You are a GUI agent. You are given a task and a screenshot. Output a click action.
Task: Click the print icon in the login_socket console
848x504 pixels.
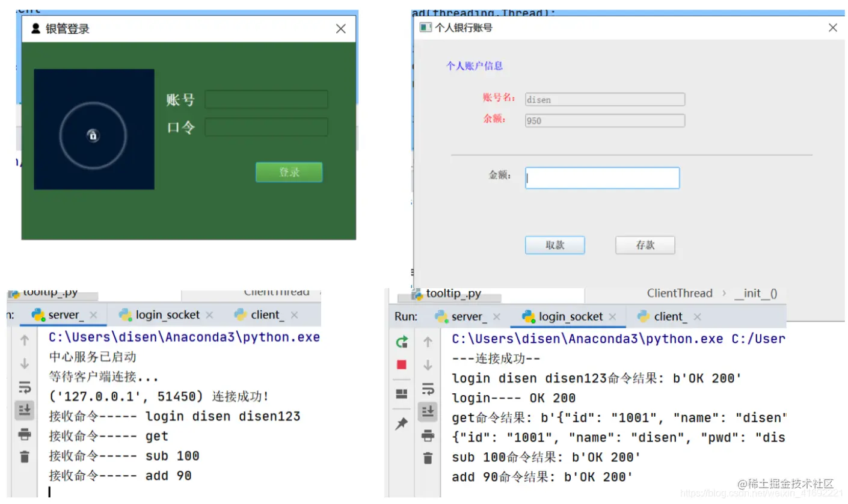(428, 435)
